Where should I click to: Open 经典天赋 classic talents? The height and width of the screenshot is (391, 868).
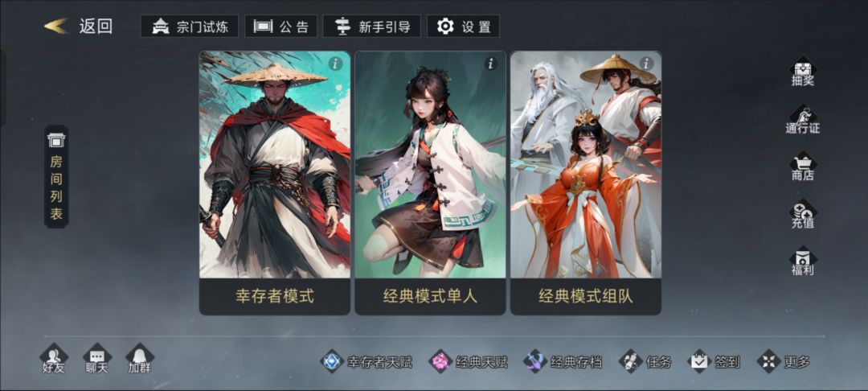[x=469, y=362]
